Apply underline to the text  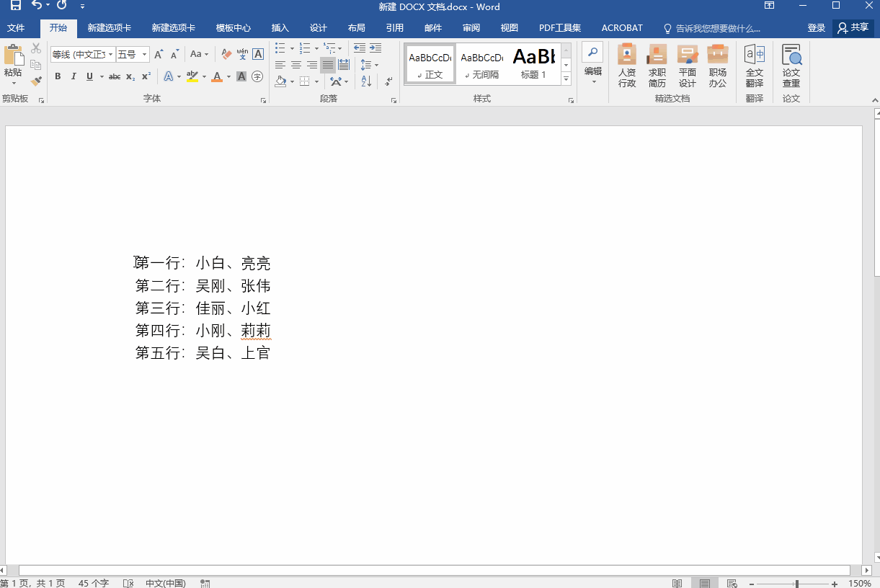tap(88, 76)
